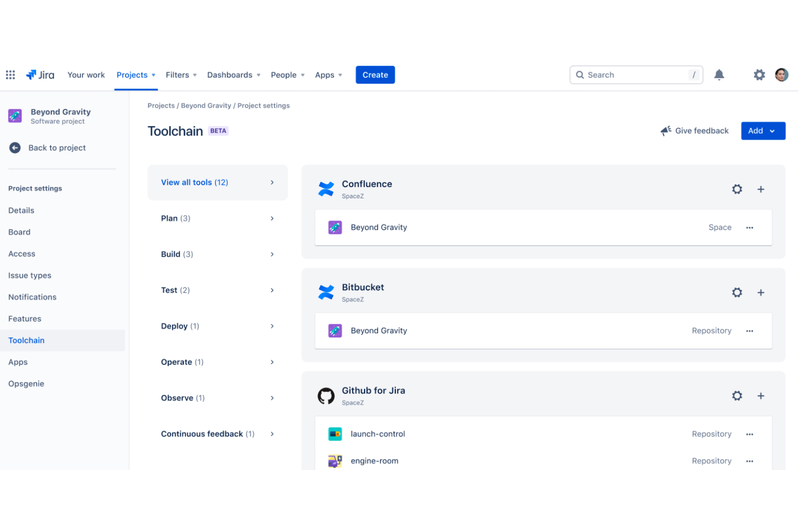Click the Jira logo
The width and height of the screenshot is (798, 532).
point(40,75)
